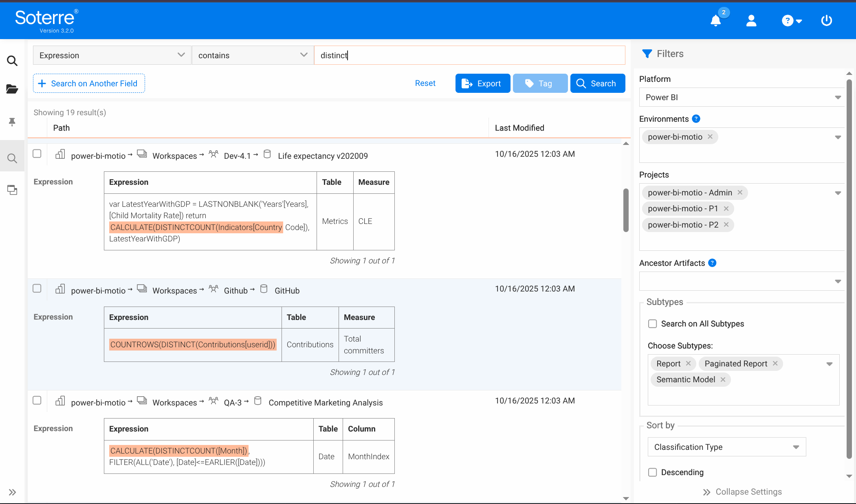Click the Export button
856x504 pixels.
[x=482, y=83]
